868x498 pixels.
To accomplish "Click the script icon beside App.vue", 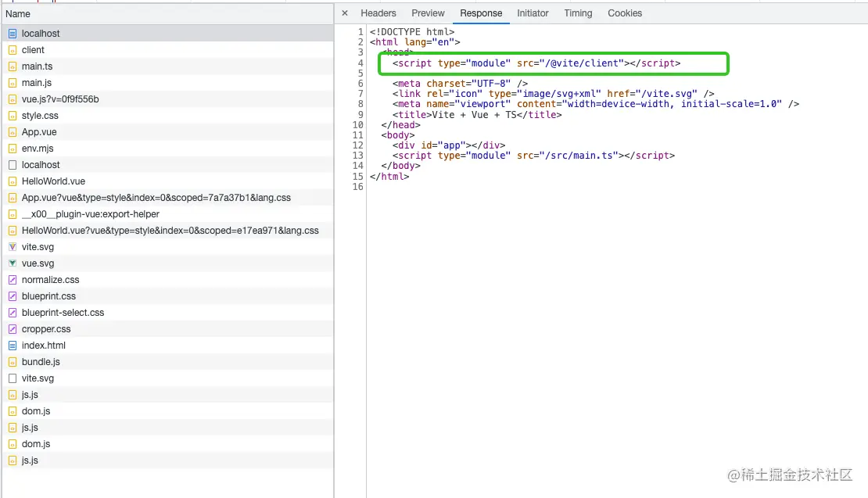I will pos(13,132).
